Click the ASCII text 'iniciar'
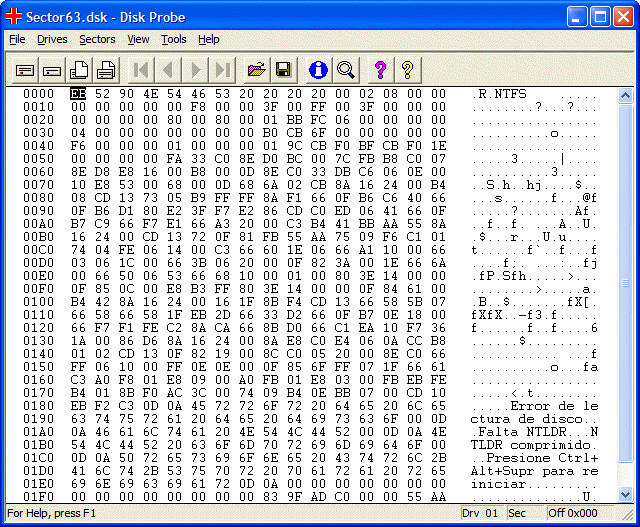 coord(498,484)
